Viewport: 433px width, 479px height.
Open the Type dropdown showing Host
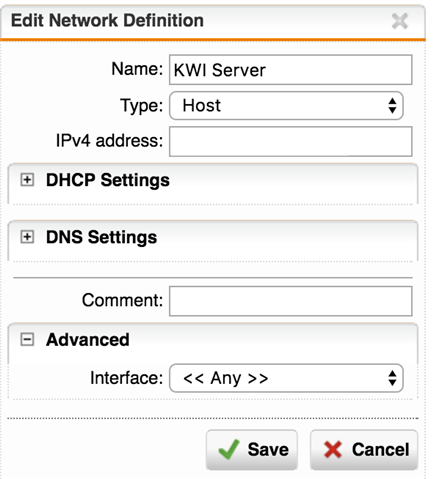286,106
